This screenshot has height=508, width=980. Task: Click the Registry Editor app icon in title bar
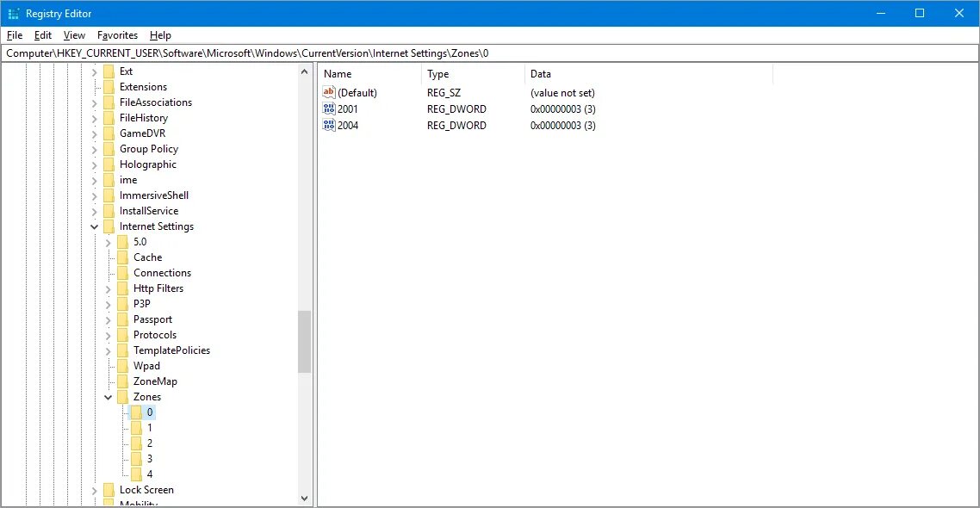13,13
